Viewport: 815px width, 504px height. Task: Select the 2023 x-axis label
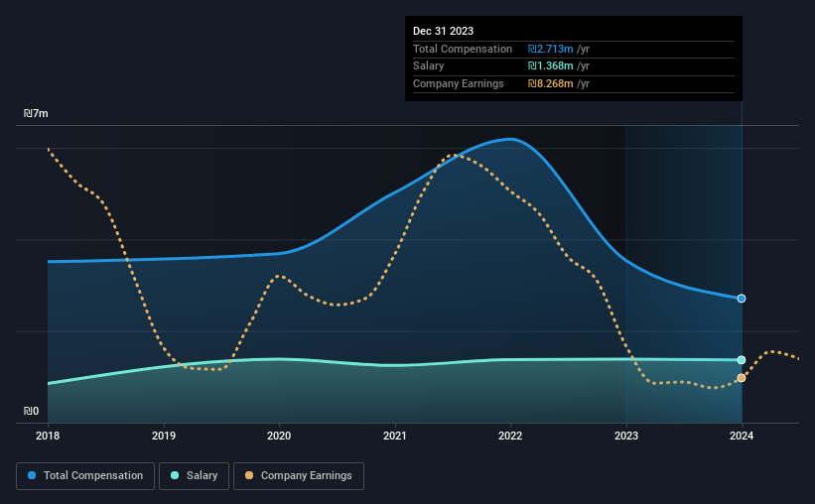click(x=626, y=436)
